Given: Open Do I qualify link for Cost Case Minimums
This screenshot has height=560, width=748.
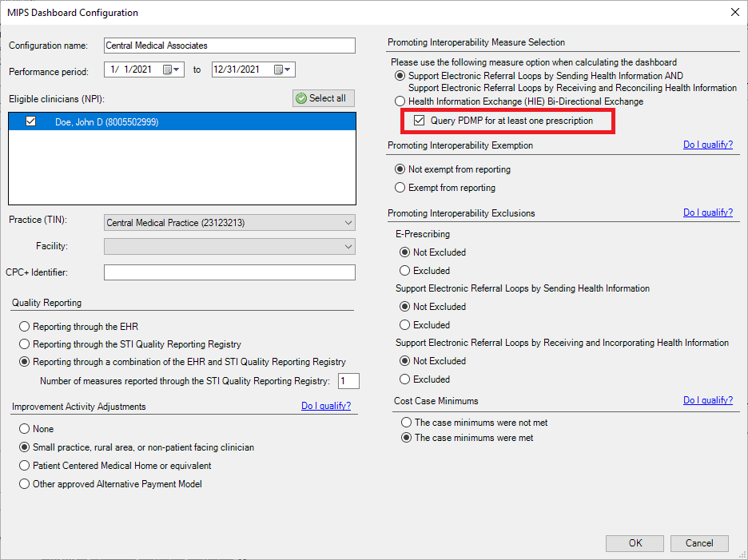Looking at the screenshot, I should pos(708,400).
